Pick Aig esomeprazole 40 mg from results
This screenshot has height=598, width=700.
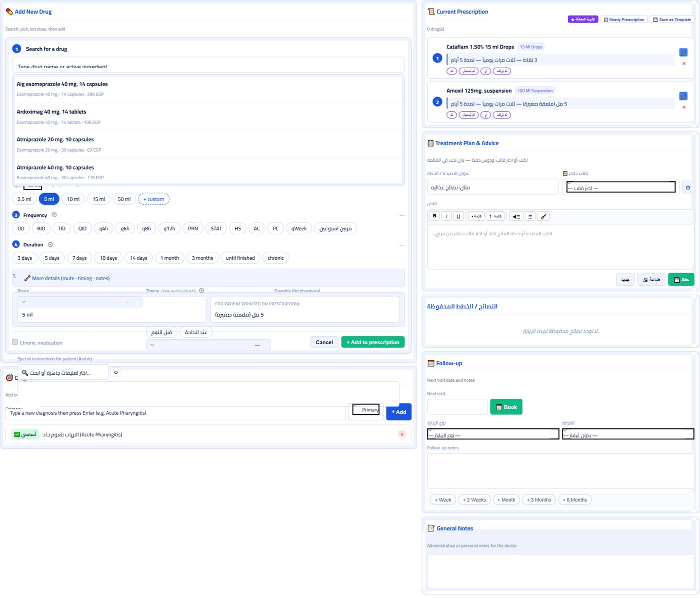pos(208,89)
